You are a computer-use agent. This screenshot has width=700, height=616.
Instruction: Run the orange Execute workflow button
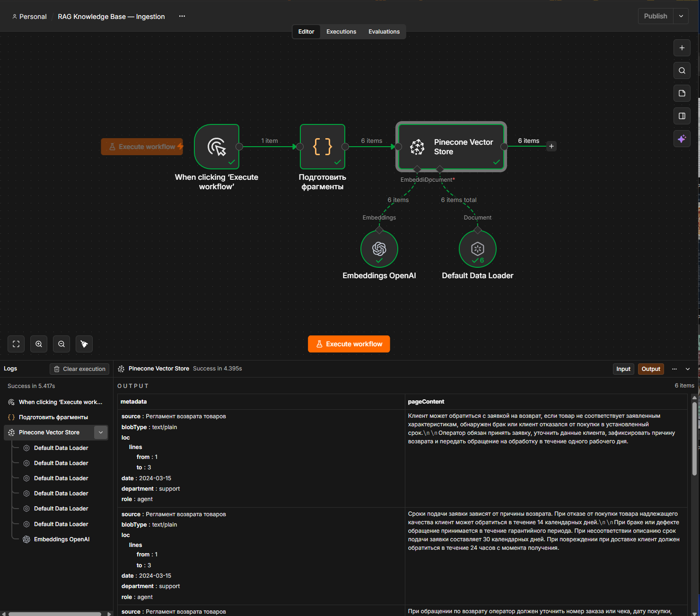[349, 344]
